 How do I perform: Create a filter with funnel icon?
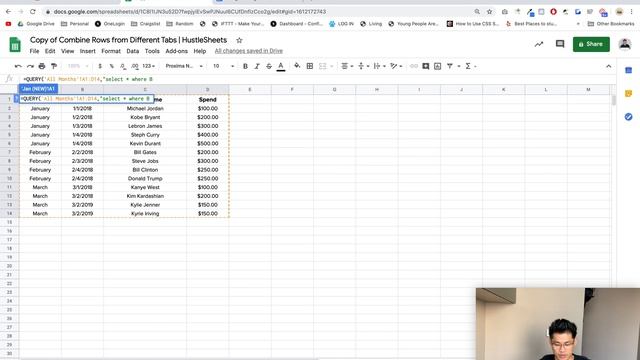(450, 66)
